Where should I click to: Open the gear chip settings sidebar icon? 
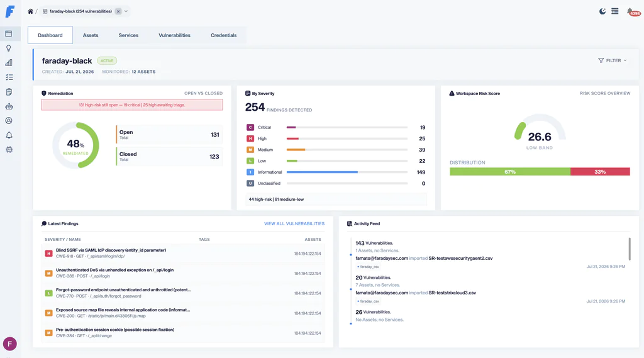tap(9, 150)
